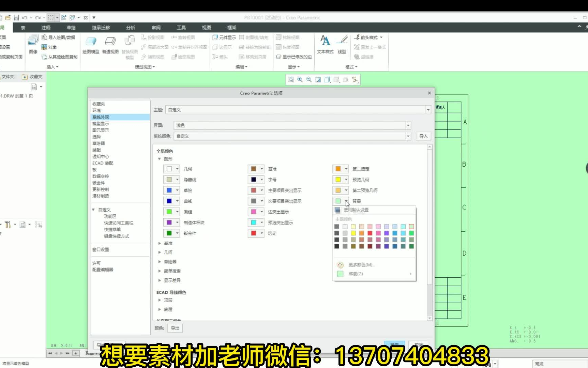Viewport: 588px width, 368px height.
Task: Expand the 简单搜索 section
Action: tap(160, 271)
